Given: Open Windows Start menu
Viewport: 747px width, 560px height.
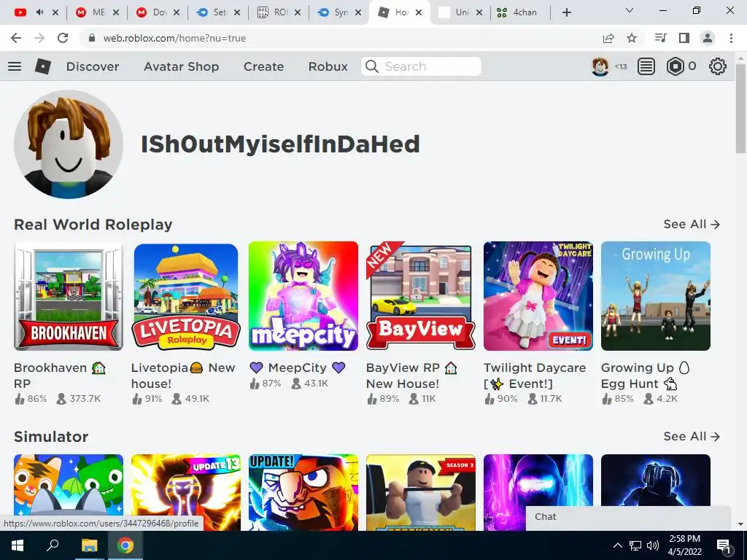Looking at the screenshot, I should (18, 545).
